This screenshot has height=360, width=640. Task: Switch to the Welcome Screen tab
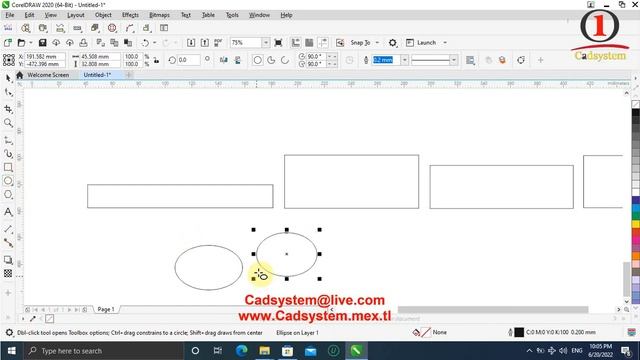48,75
